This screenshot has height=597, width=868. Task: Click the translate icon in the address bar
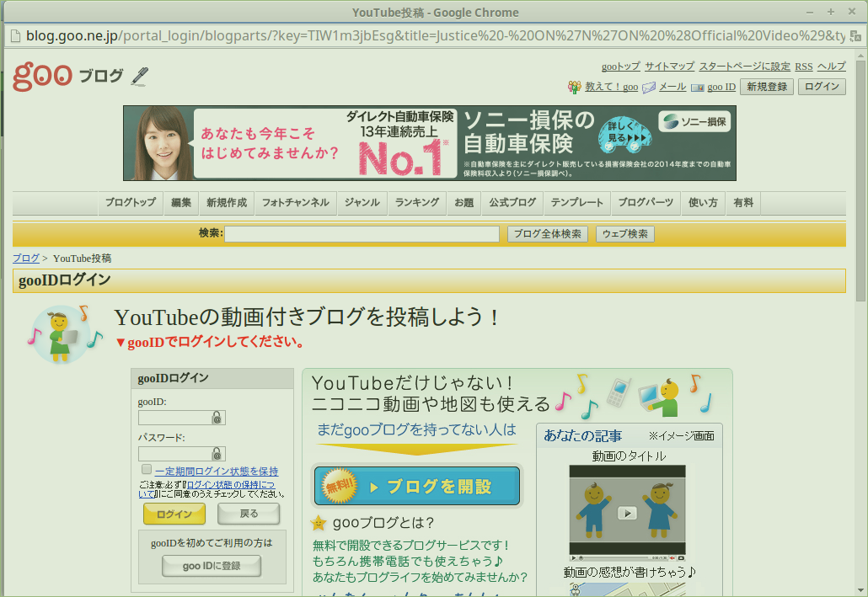855,36
